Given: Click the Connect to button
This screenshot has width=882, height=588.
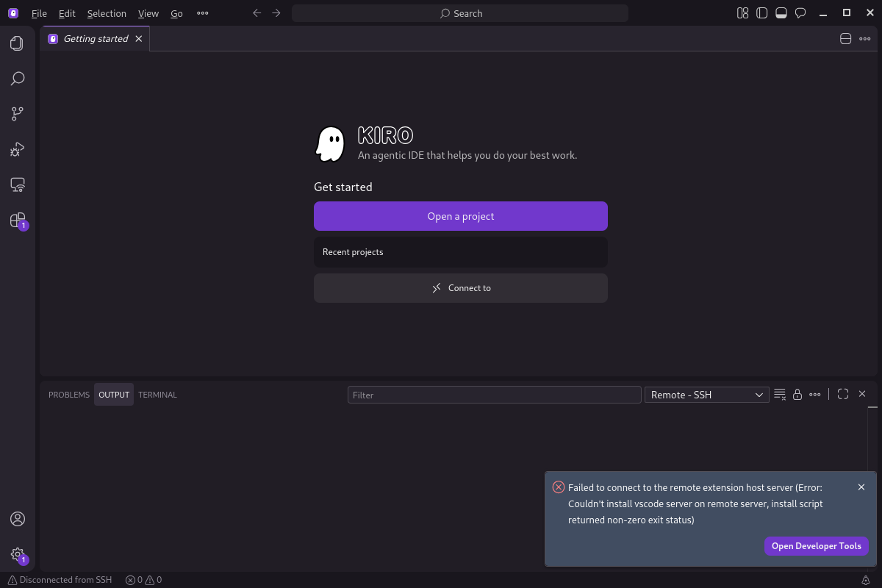Looking at the screenshot, I should click(461, 288).
